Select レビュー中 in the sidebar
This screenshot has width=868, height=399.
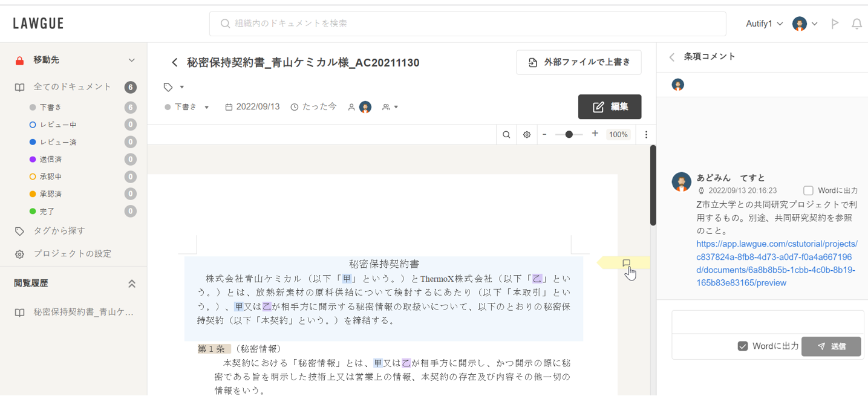[57, 125]
